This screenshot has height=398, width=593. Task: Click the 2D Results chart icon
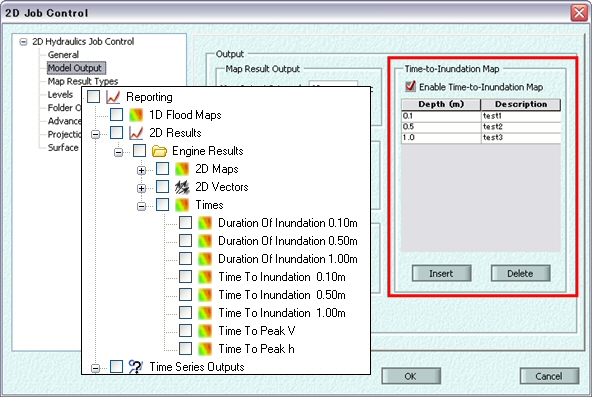[136, 133]
